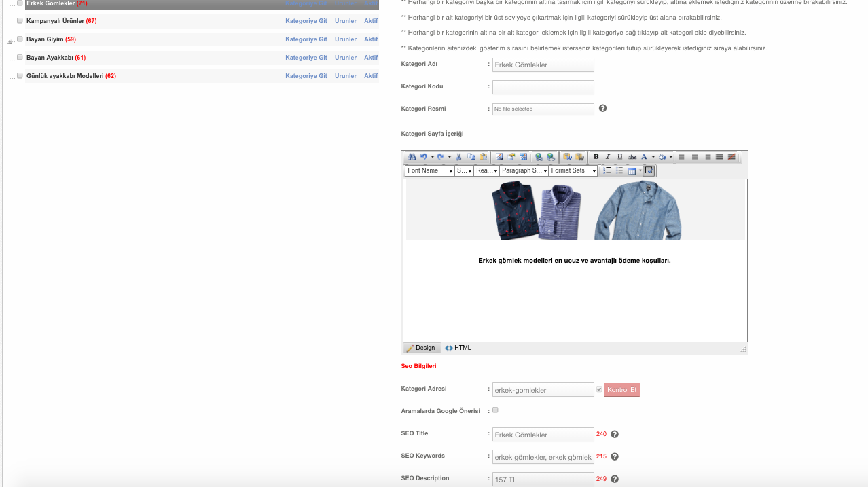Open Urunler link for Bayan Giyim
The height and width of the screenshot is (487, 868).
tap(346, 39)
